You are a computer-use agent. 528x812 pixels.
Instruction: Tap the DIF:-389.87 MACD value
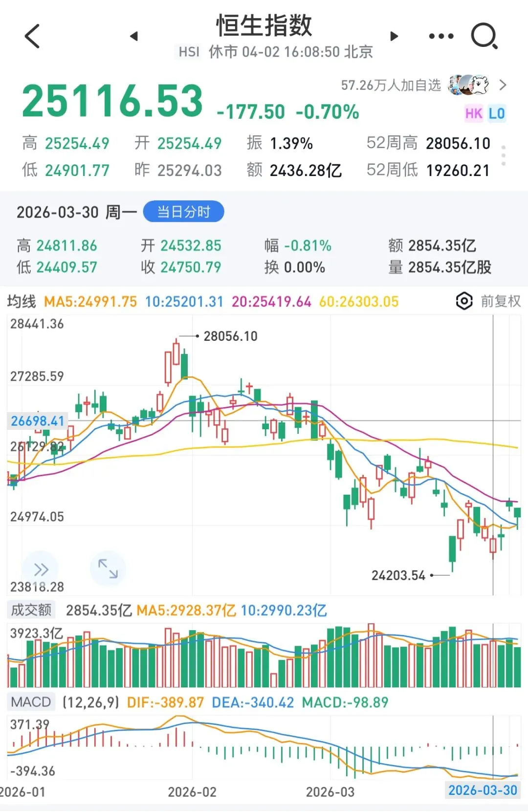[x=165, y=702]
